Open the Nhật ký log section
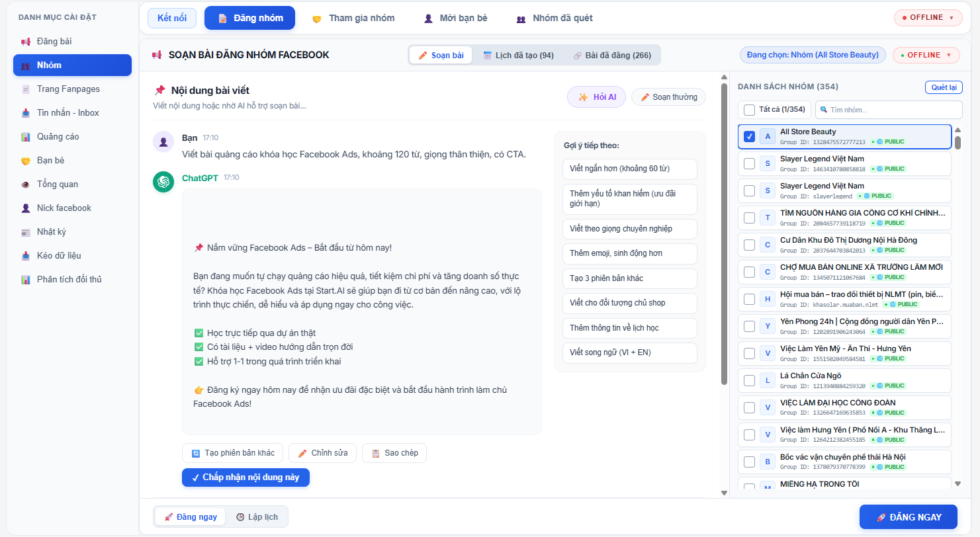Viewport: 980px width, 537px height. pos(72,232)
